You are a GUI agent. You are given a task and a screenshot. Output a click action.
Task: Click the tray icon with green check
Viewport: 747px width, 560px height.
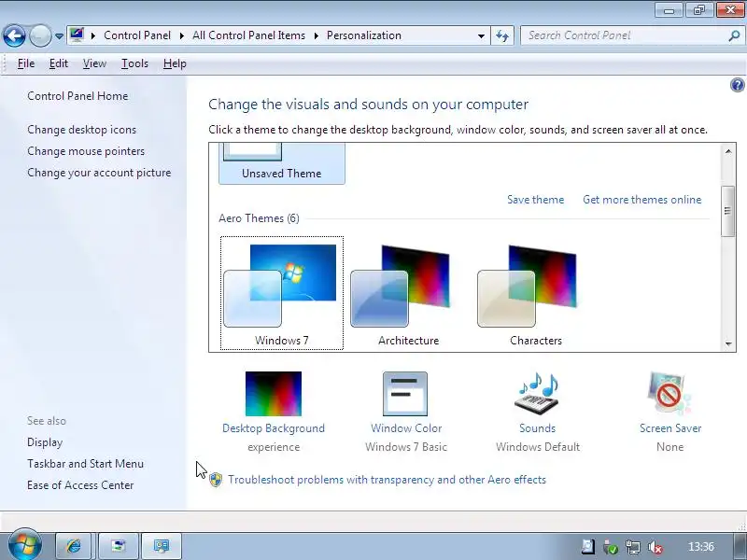click(611, 547)
